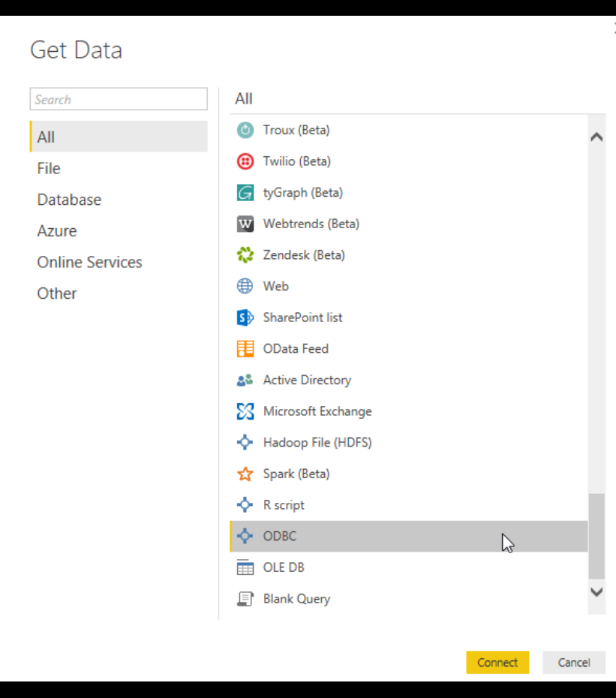Select the OLE DB table icon
This screenshot has height=698, width=616.
pyautogui.click(x=245, y=567)
